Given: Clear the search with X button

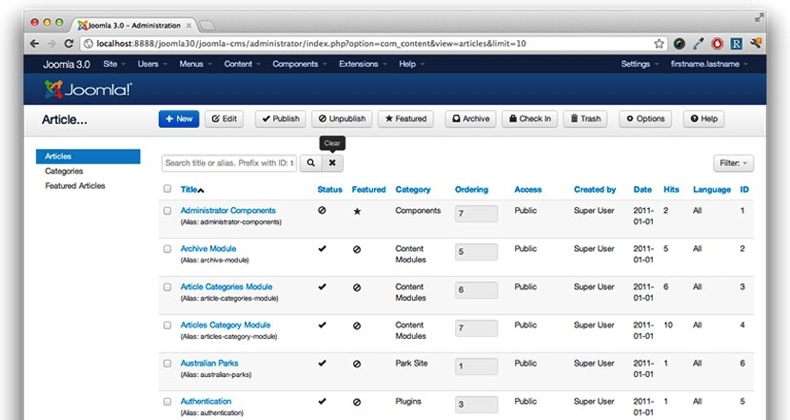Looking at the screenshot, I should 333,163.
